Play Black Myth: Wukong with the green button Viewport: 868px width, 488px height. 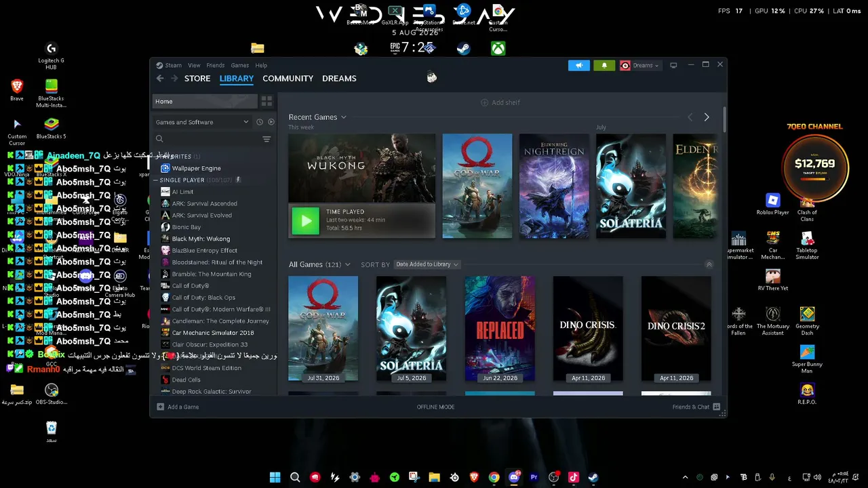tap(305, 220)
